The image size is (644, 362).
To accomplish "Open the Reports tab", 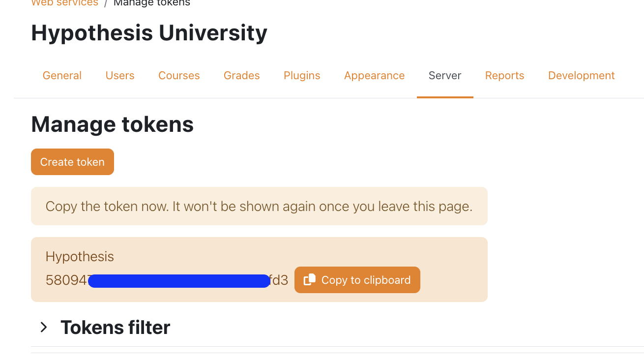I will (x=504, y=76).
